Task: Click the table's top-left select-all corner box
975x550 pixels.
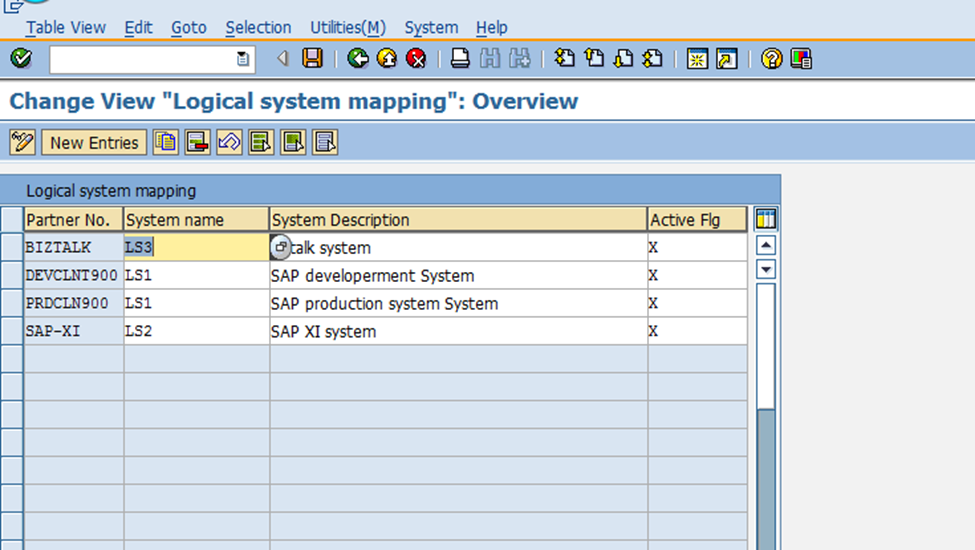Action: point(12,219)
